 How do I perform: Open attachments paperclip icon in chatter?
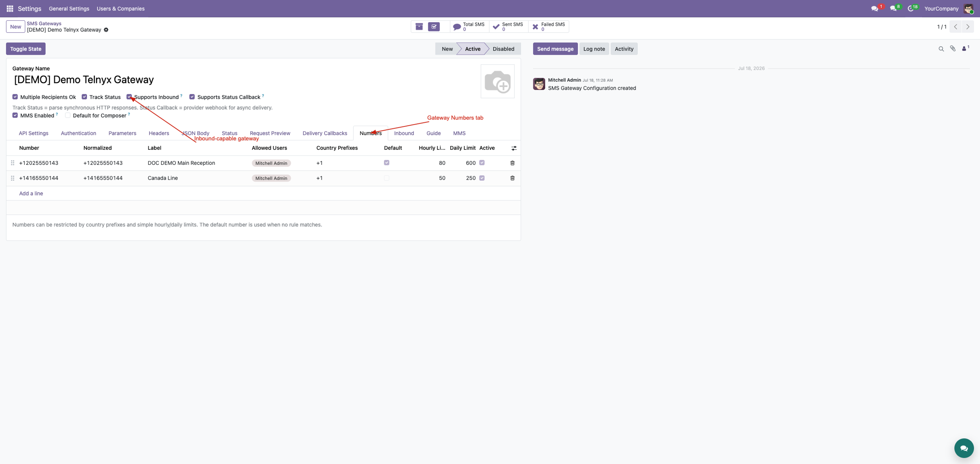[x=953, y=49]
